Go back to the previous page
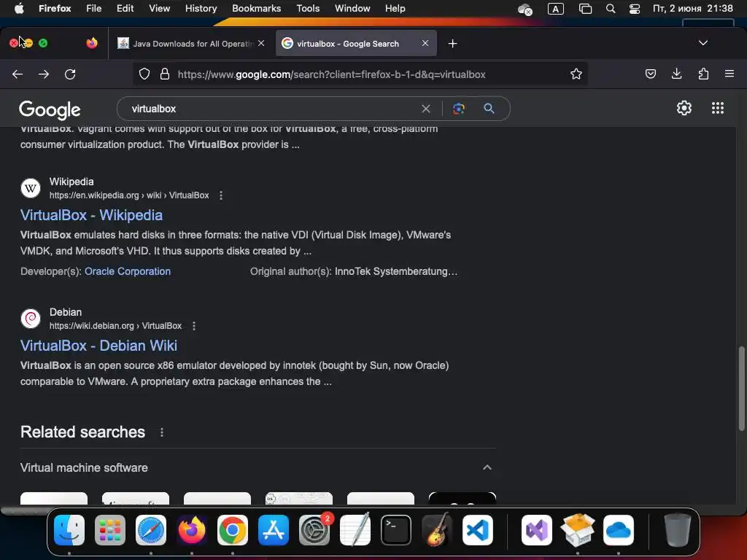 18,74
